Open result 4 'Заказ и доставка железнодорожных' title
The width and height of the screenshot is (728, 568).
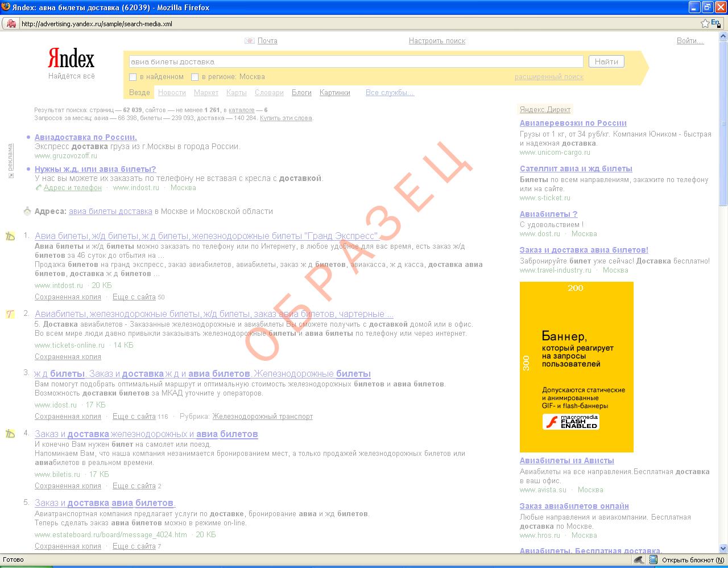[146, 434]
